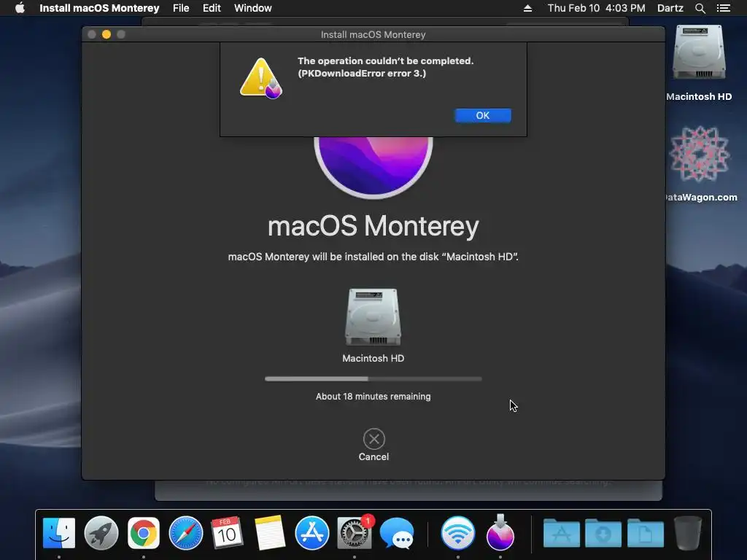Click OK in the error dialog
Screen dimensions: 747x560
483,115
